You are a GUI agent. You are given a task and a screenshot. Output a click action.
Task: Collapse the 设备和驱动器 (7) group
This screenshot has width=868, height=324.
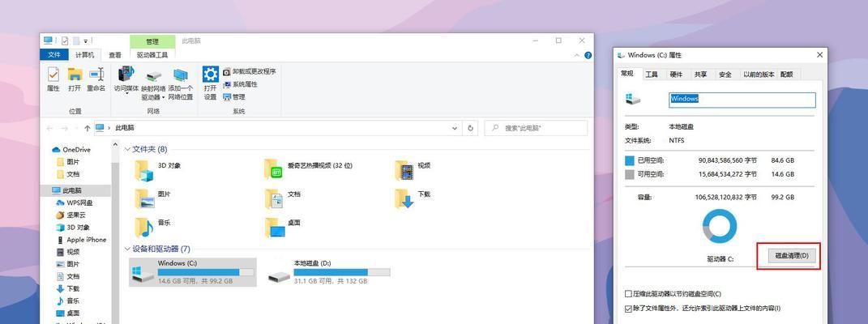127,249
